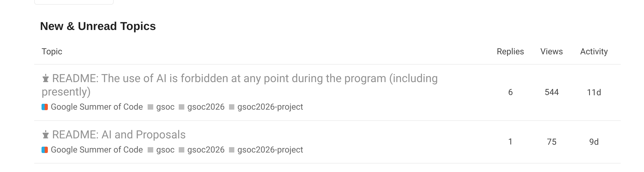Click the Topic column header
This screenshot has height=172, width=644.
pos(52,52)
